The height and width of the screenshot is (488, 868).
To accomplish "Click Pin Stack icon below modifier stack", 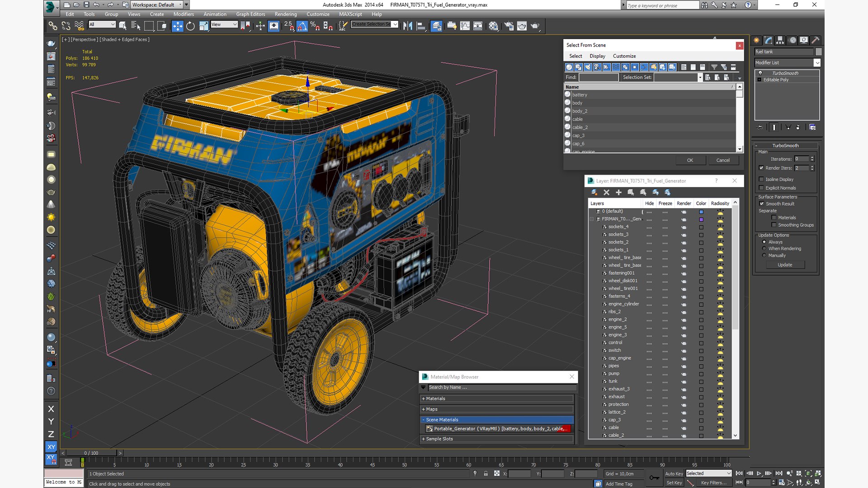I will 759,127.
